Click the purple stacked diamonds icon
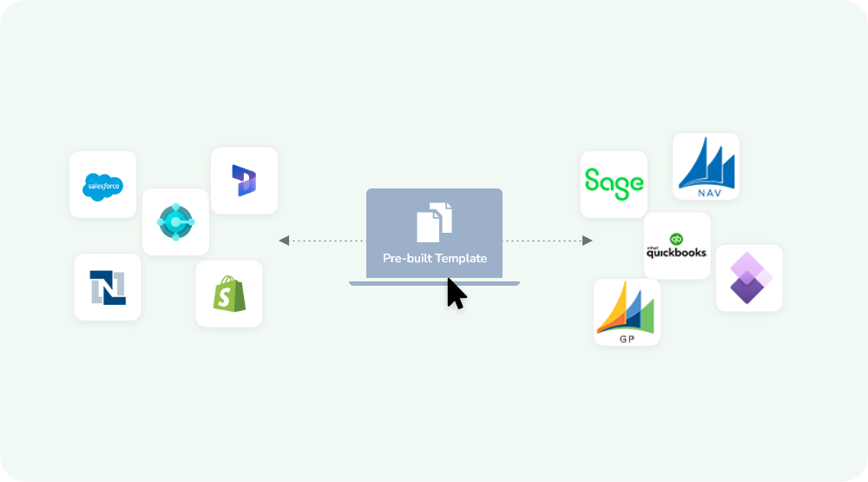 pyautogui.click(x=748, y=278)
